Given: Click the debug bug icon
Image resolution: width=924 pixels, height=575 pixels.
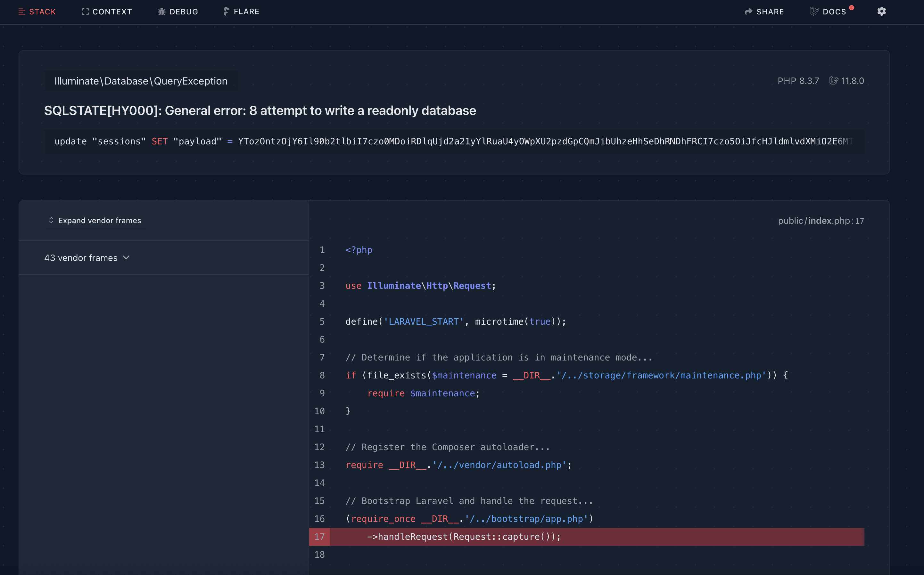Looking at the screenshot, I should pyautogui.click(x=162, y=12).
